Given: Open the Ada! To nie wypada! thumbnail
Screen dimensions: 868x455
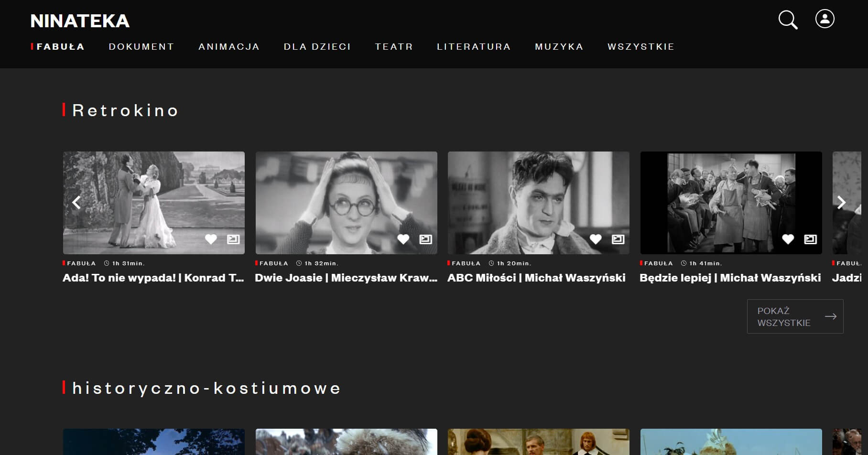Looking at the screenshot, I should (x=154, y=203).
